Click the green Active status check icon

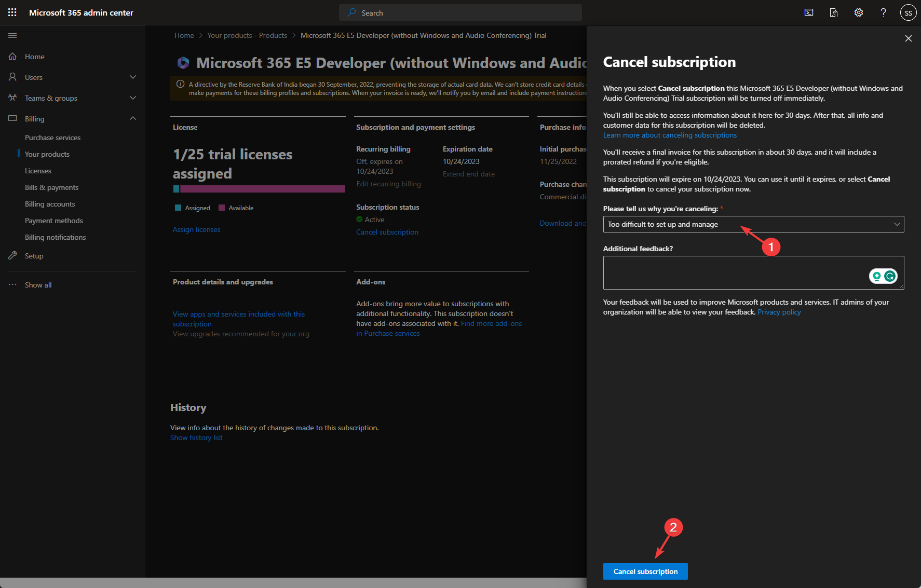tap(359, 219)
